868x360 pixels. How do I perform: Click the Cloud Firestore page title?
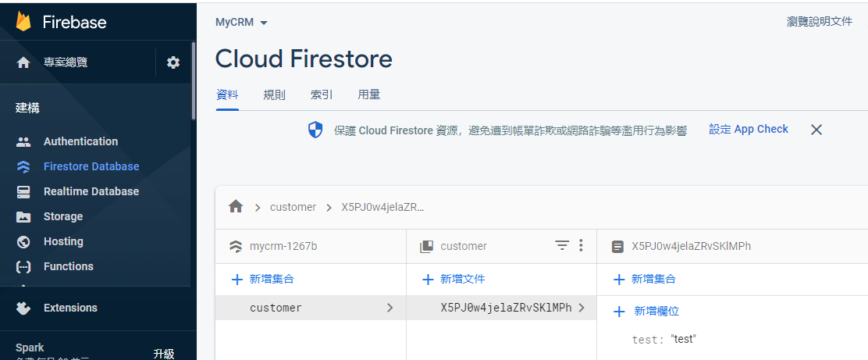click(x=304, y=59)
